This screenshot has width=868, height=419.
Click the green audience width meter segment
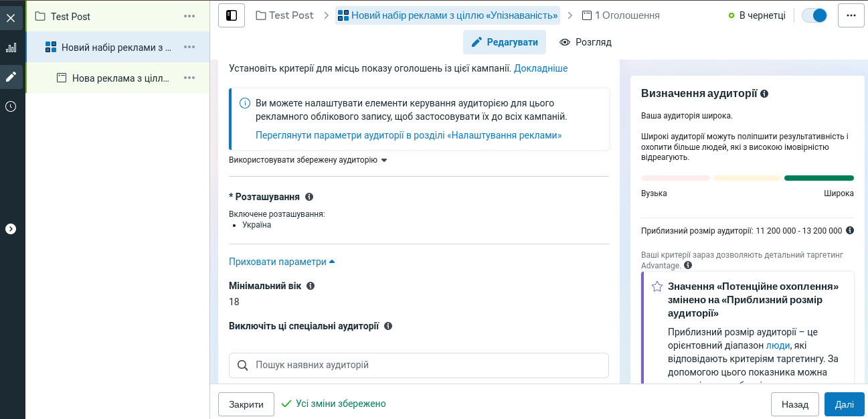pos(819,178)
